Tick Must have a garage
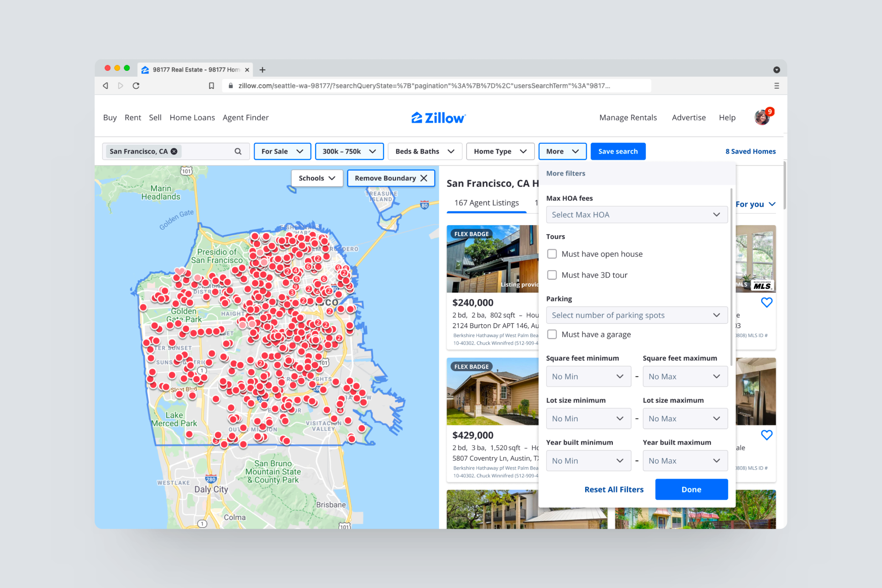882x588 pixels. click(x=552, y=334)
